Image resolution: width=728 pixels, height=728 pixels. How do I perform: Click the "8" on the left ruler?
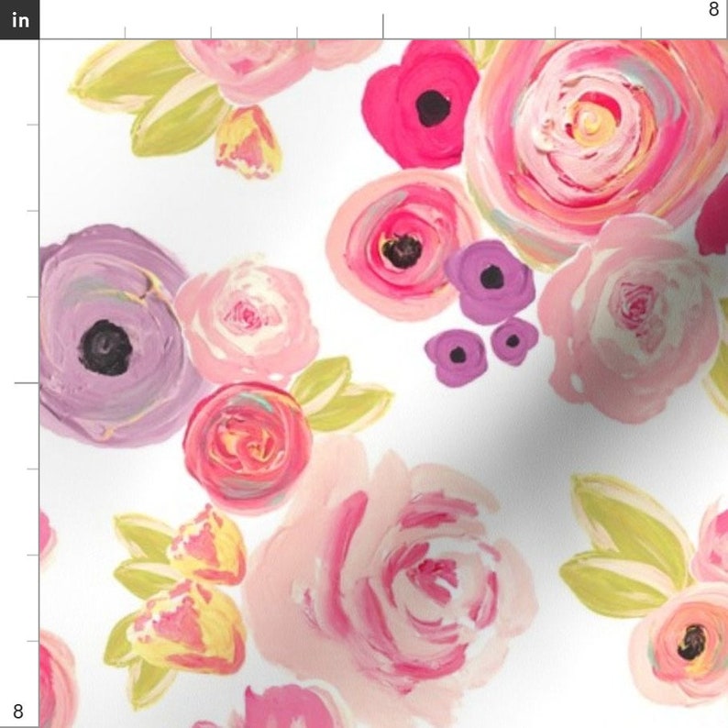click(x=17, y=711)
